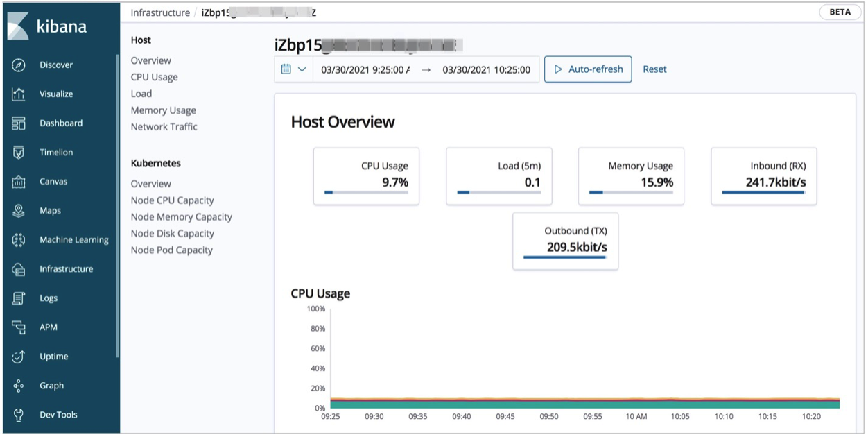Click the Reset time range link
This screenshot has width=868, height=437.
tap(654, 69)
